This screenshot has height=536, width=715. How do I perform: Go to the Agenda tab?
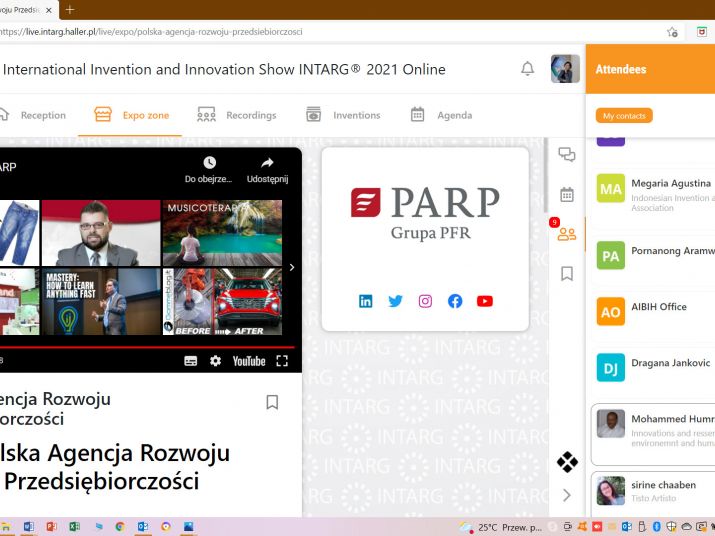pos(441,115)
